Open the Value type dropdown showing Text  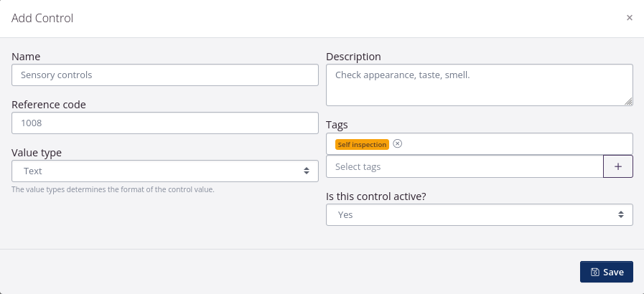tap(164, 171)
